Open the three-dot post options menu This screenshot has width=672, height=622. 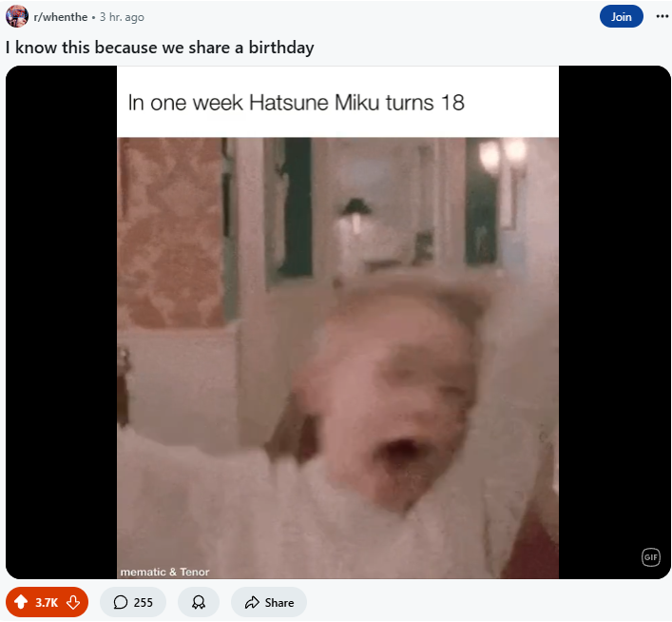pyautogui.click(x=662, y=16)
